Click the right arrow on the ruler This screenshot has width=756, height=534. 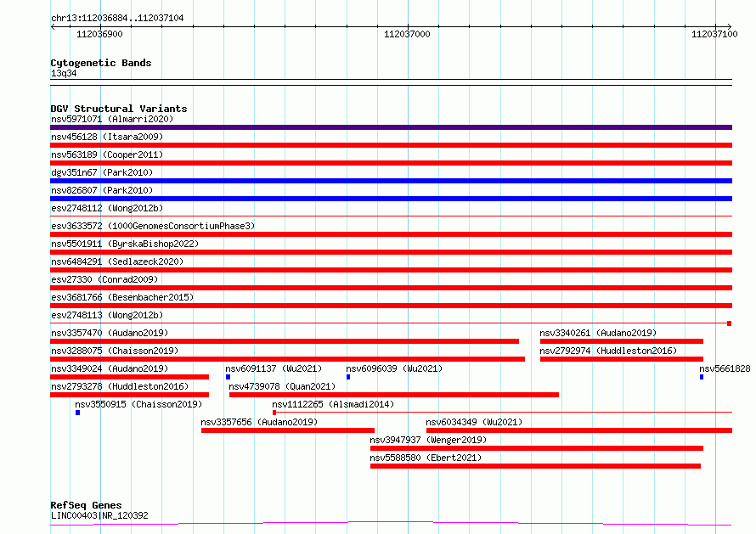[x=729, y=26]
